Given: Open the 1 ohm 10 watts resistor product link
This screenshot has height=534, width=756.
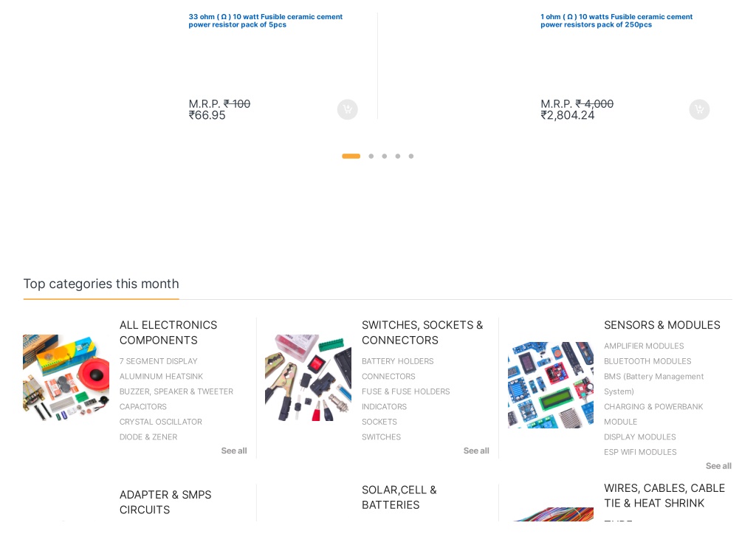Looking at the screenshot, I should click(x=616, y=21).
